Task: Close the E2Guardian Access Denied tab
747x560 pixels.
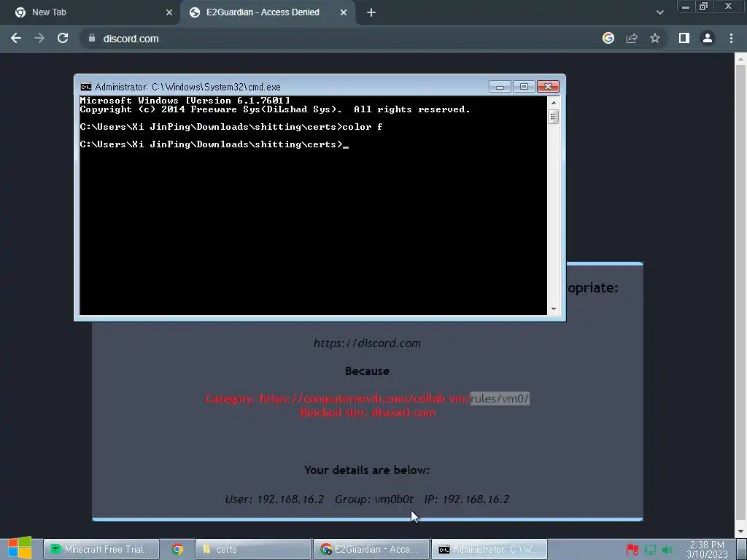Action: point(344,12)
